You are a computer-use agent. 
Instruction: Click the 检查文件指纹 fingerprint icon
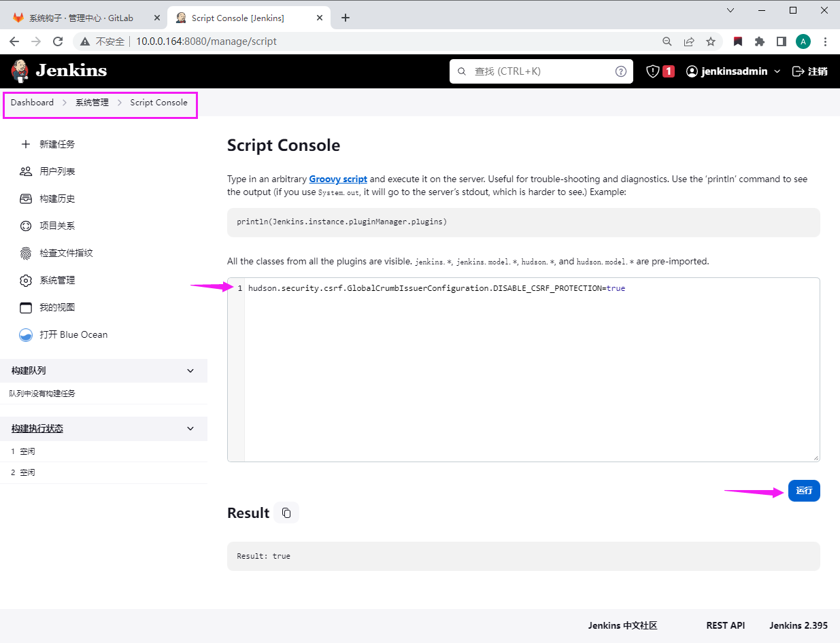click(x=26, y=253)
